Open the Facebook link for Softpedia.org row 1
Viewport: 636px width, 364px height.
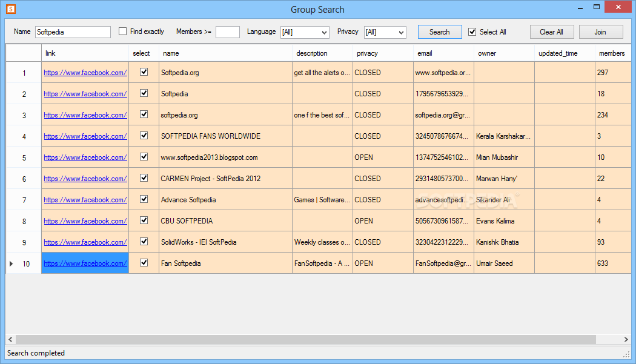click(x=85, y=73)
